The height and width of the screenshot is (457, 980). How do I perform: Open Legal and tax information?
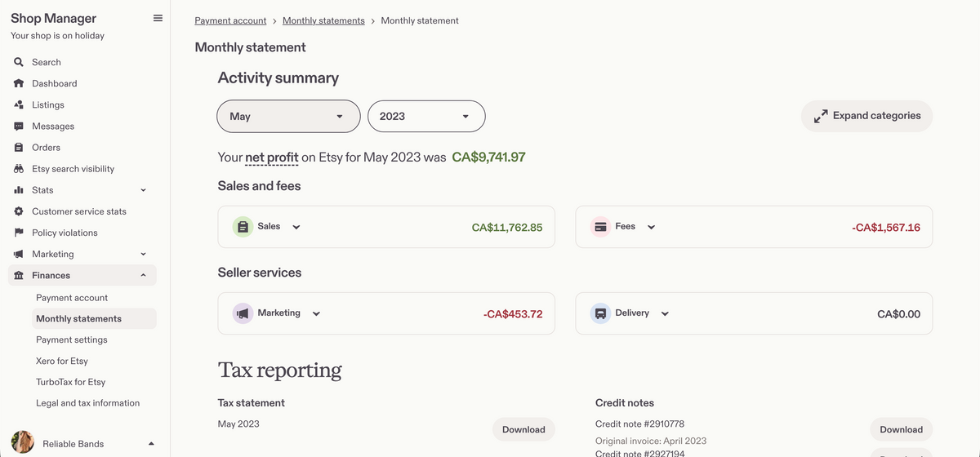point(87,403)
